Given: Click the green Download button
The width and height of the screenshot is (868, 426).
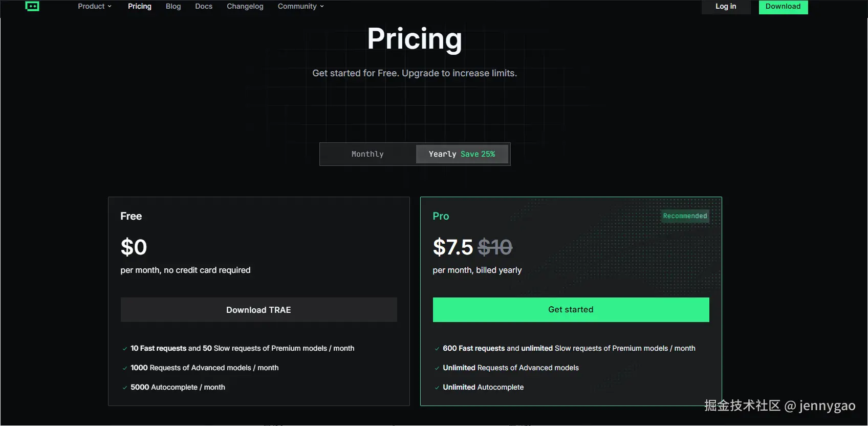Looking at the screenshot, I should click(783, 7).
